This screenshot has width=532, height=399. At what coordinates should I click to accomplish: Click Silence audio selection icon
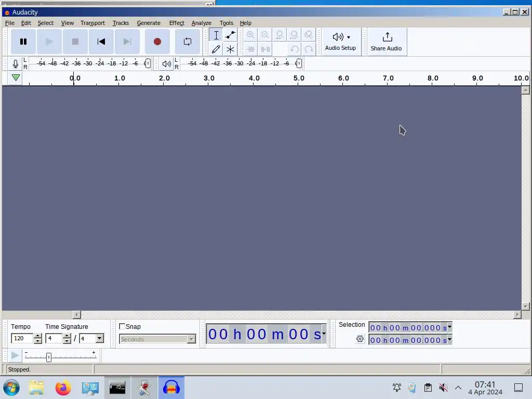click(x=265, y=49)
